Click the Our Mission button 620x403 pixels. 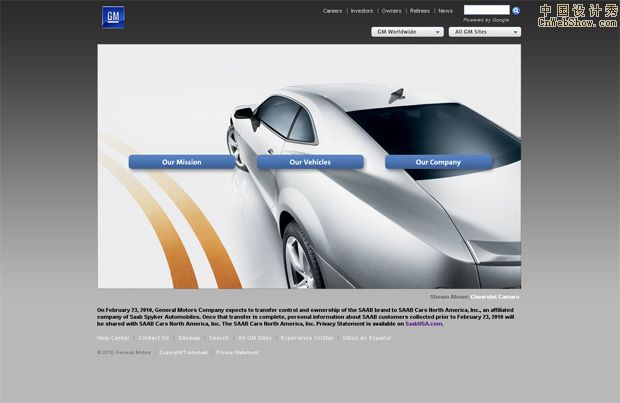point(182,162)
